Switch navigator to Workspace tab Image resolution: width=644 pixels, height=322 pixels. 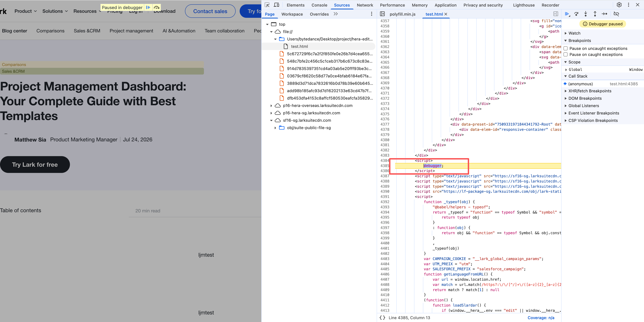(x=292, y=14)
